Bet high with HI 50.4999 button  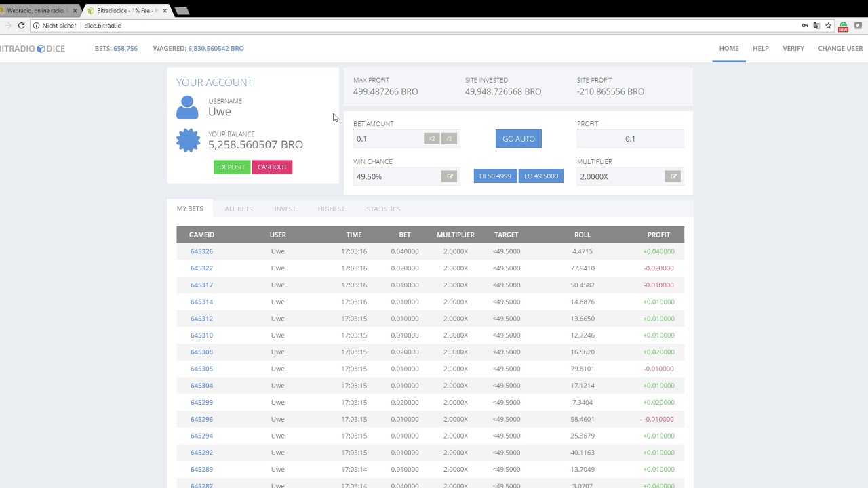(x=495, y=176)
